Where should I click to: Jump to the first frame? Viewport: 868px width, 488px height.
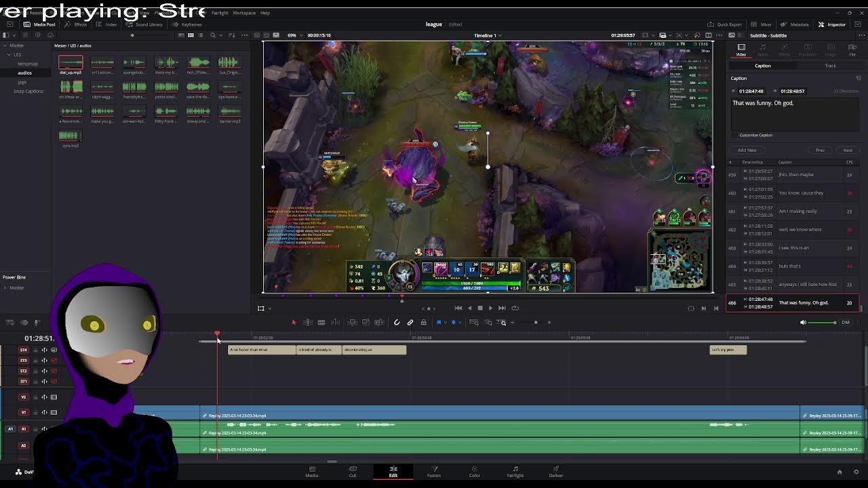458,308
